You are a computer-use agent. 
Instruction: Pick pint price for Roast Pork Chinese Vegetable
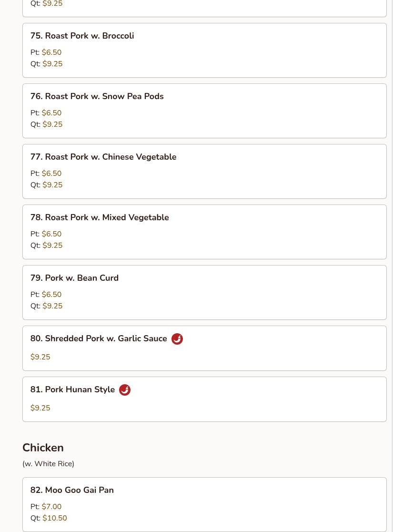pyautogui.click(x=51, y=174)
